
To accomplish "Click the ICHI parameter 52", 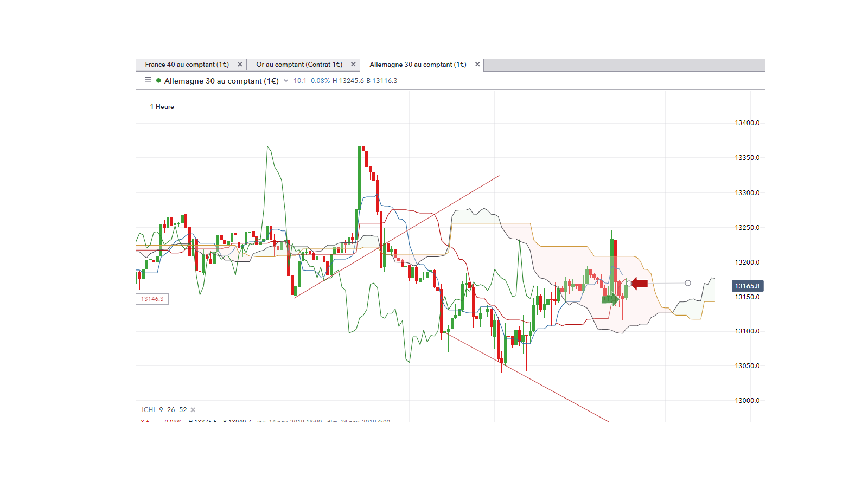I will tap(183, 410).
